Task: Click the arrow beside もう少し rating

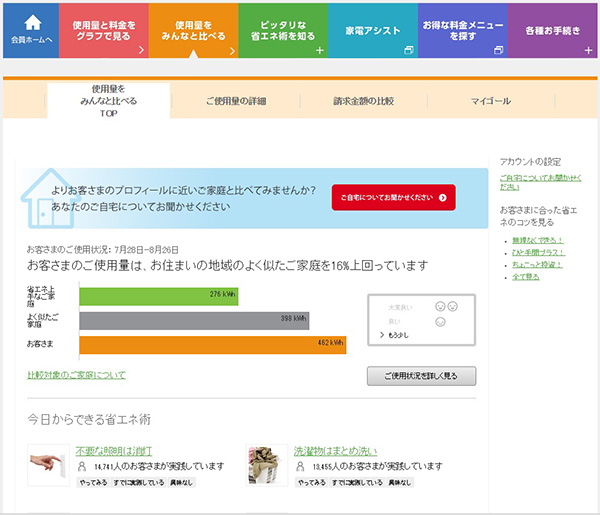Action: click(x=382, y=335)
